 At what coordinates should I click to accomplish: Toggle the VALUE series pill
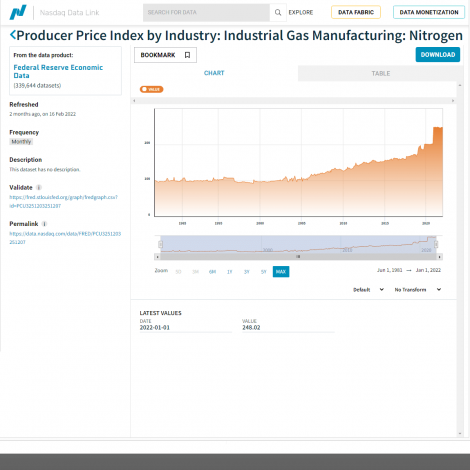click(x=151, y=89)
